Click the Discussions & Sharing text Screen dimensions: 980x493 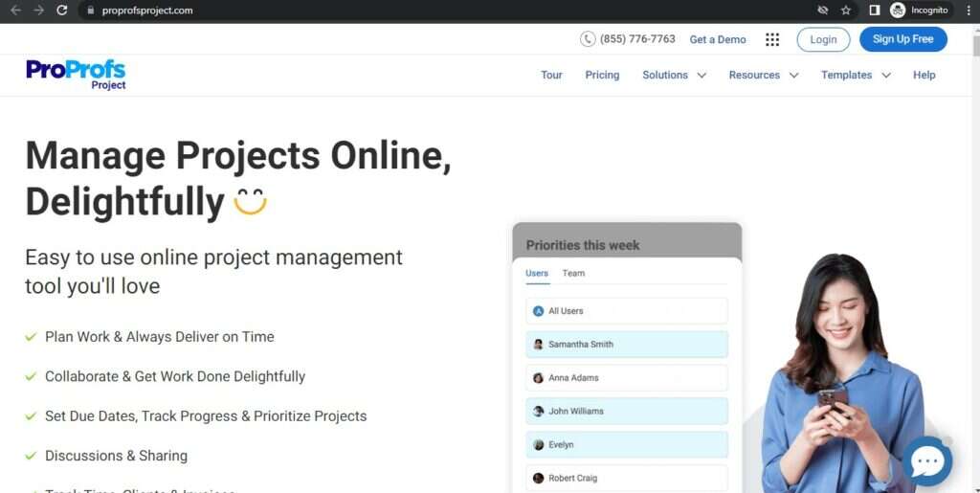pos(116,456)
